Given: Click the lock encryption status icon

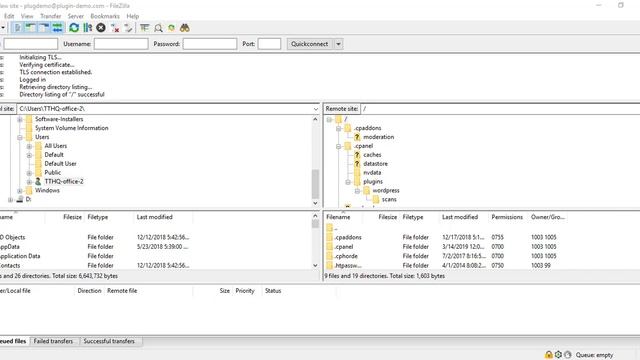Looking at the screenshot, I should (x=549, y=355).
